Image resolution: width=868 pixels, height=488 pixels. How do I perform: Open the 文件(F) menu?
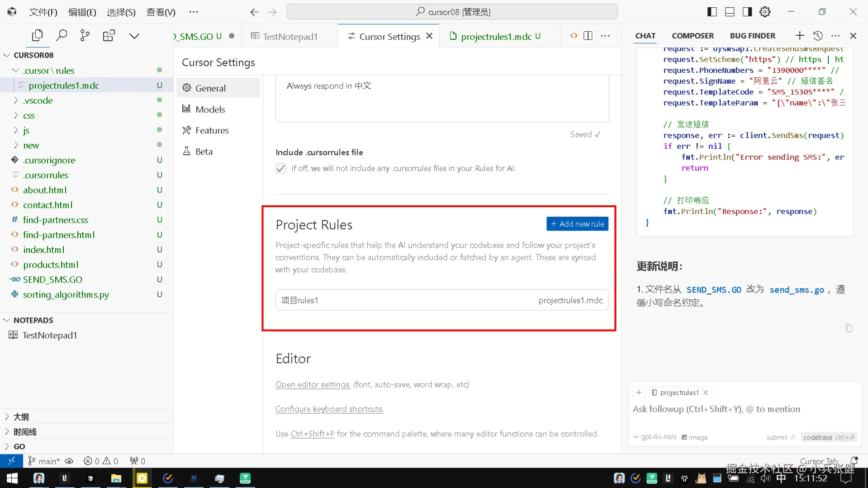click(x=43, y=12)
